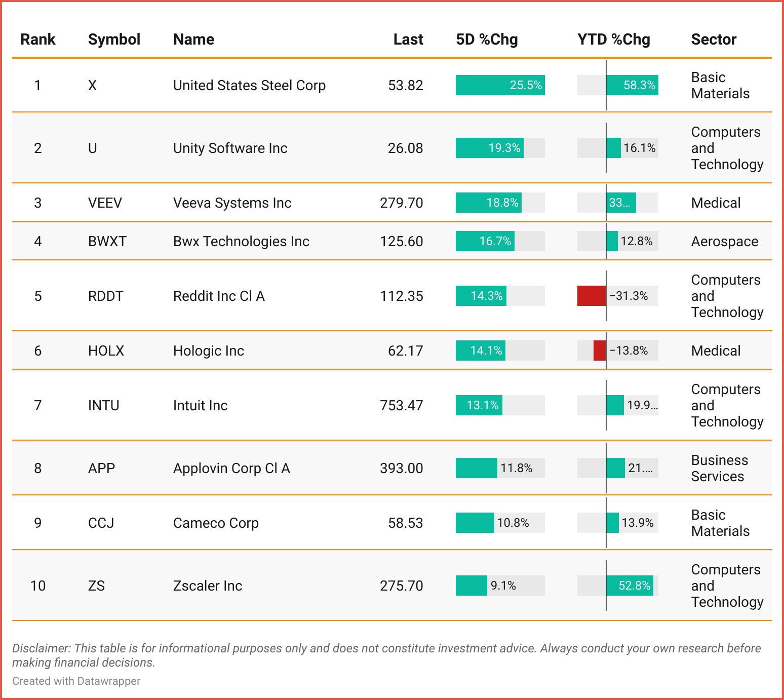This screenshot has height=700, width=784.
Task: Click the YTD %Chg column header
Action: click(x=613, y=40)
